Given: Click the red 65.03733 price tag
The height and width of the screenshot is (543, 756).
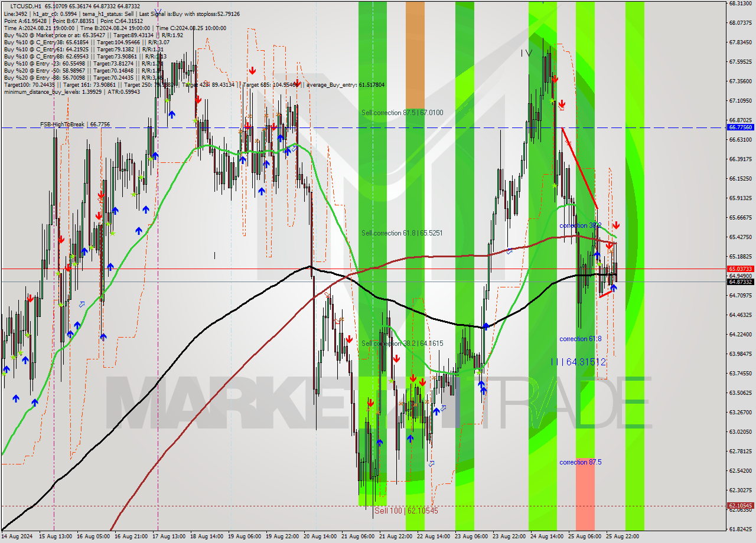Looking at the screenshot, I should click(x=741, y=269).
